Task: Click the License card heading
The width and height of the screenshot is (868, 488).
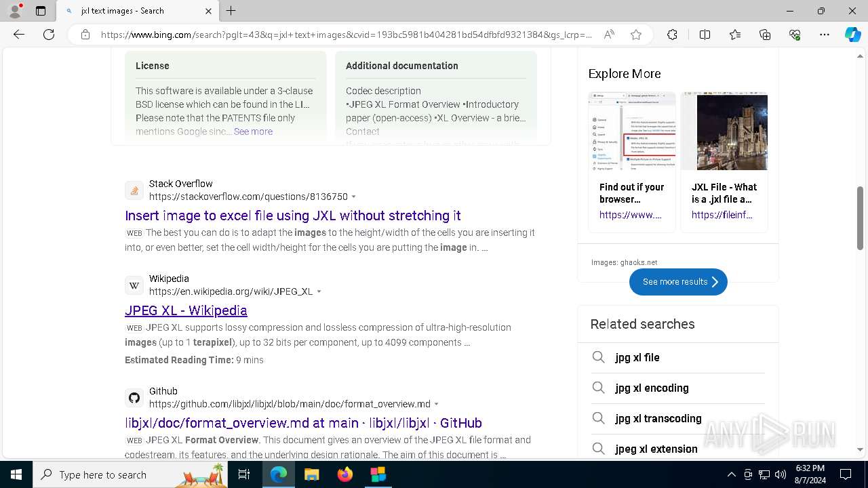Action: click(153, 66)
